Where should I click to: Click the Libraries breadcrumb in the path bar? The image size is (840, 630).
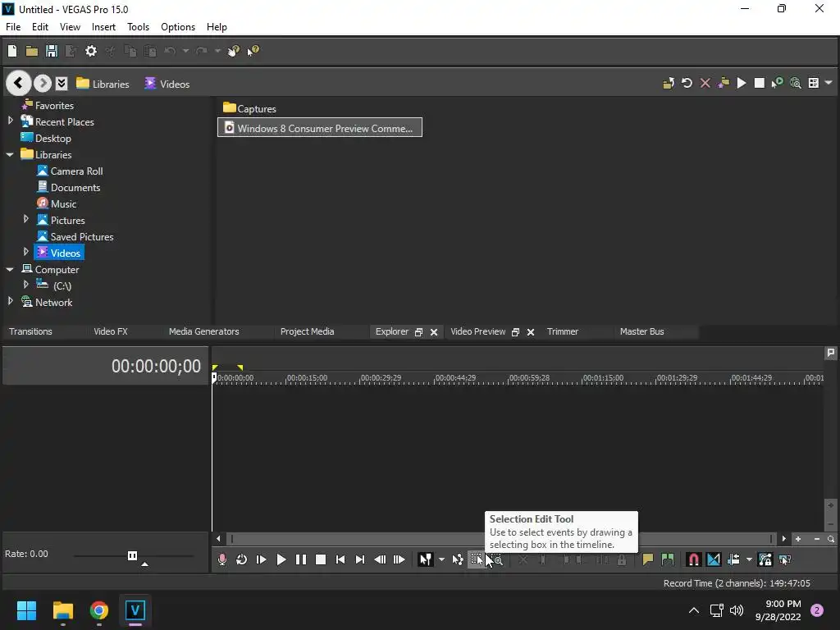(x=103, y=84)
